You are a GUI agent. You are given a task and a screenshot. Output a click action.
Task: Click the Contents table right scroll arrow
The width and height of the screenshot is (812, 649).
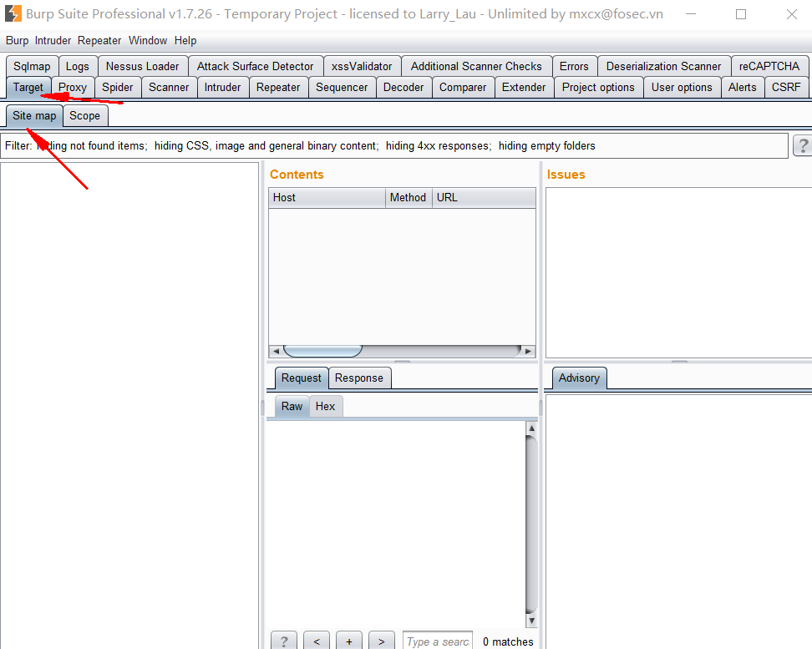[x=528, y=351]
